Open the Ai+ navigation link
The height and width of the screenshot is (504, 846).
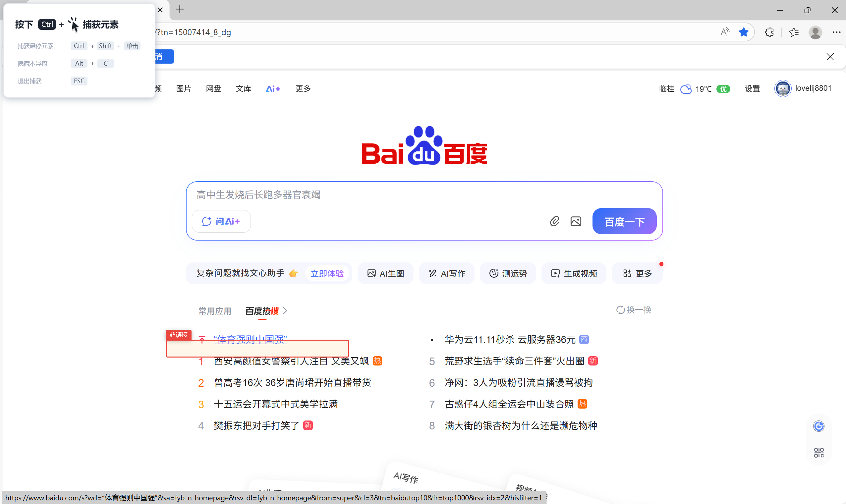tap(273, 89)
